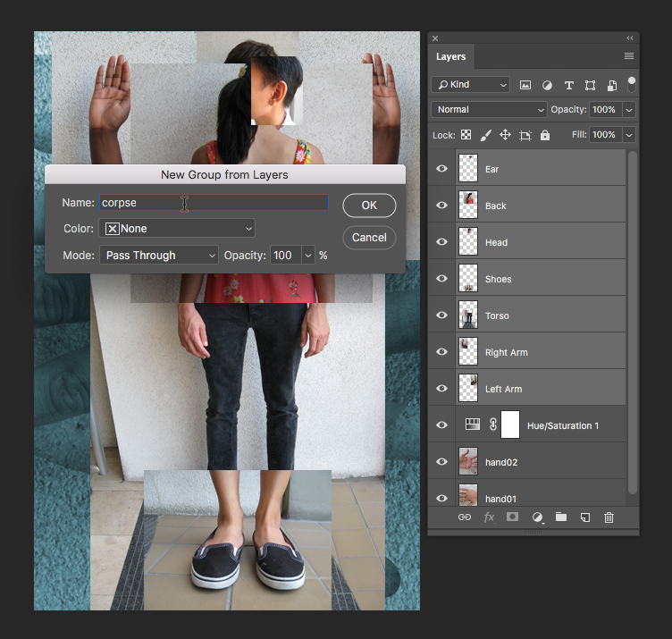Click the layer style fx icon
Image resolution: width=672 pixels, height=639 pixels.
point(489,517)
